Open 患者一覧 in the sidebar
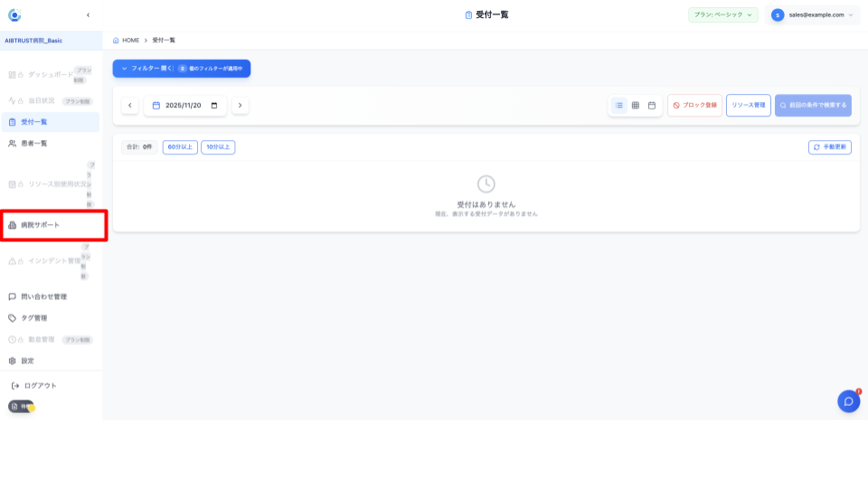This screenshot has height=488, width=868. tap(34, 143)
